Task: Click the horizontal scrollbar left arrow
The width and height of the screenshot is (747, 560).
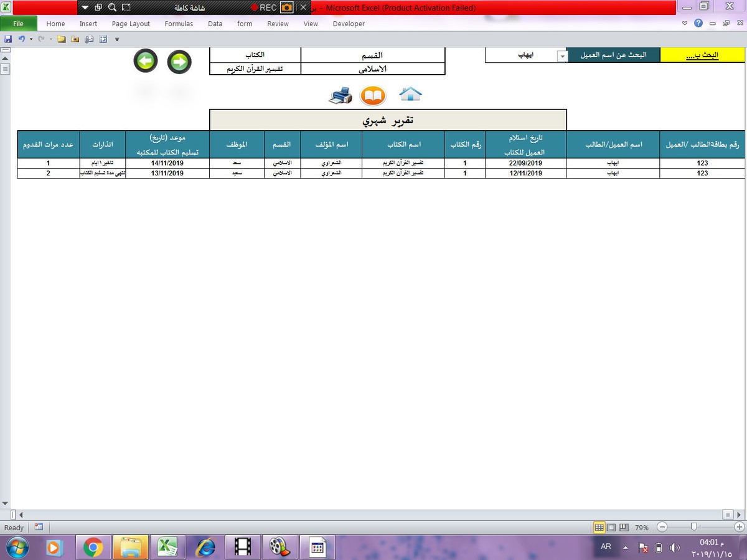Action: tap(21, 515)
